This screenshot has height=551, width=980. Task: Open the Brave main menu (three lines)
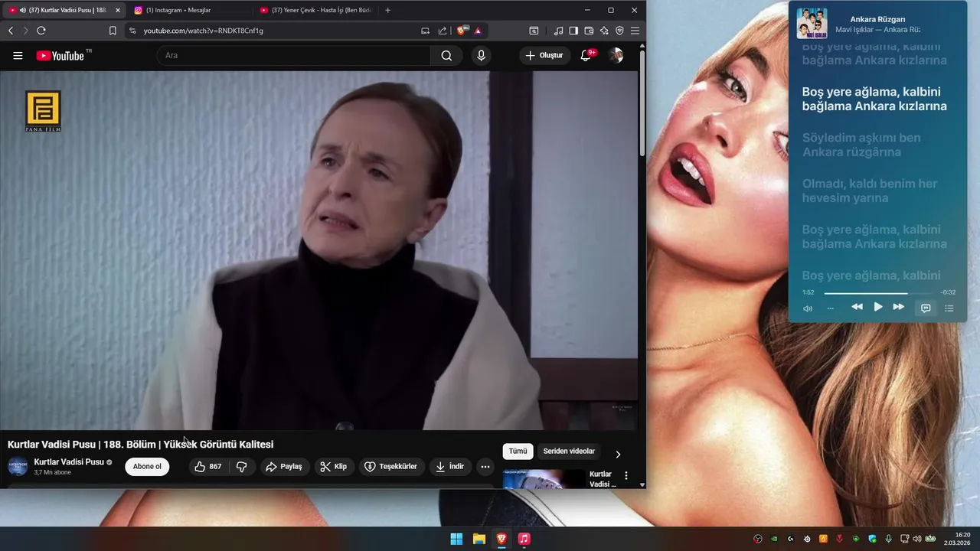635,31
